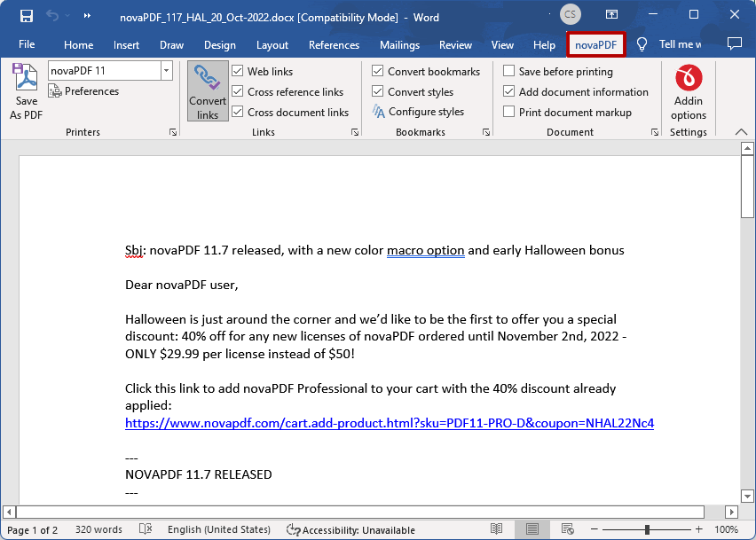Open the novaPDF 11 printer dropdown
The image size is (756, 540).
coord(166,71)
